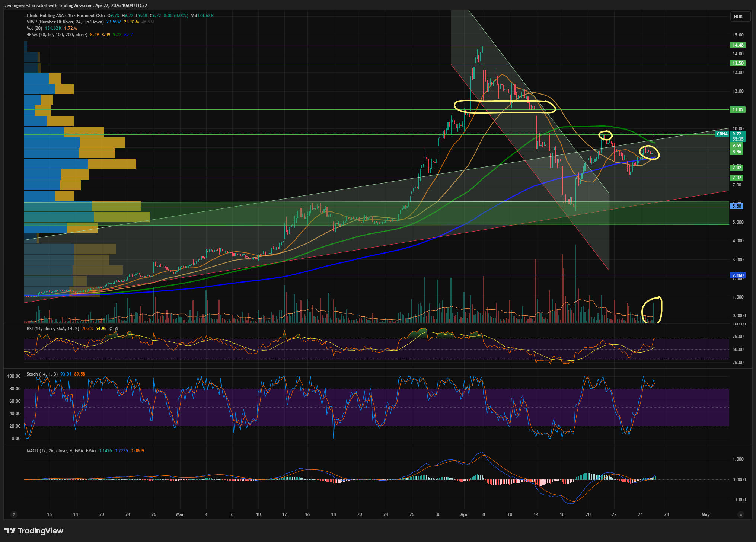Click the Z timezone icon at bottom-left

point(14,515)
